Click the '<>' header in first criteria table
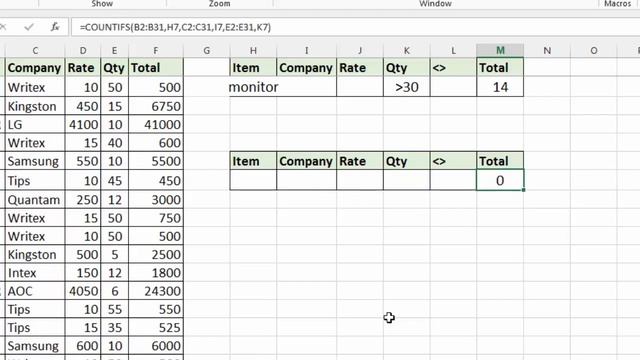 point(453,68)
